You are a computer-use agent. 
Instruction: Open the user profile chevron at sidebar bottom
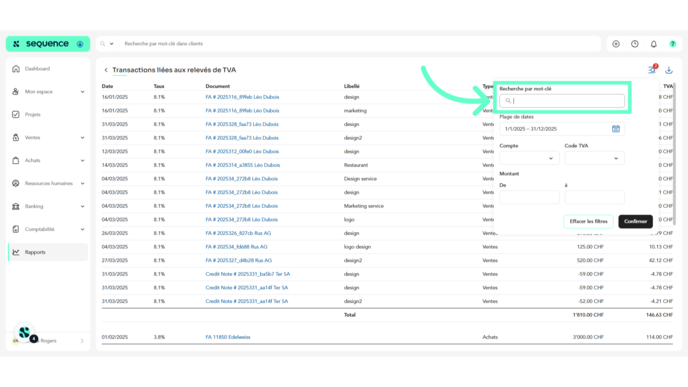coord(82,341)
